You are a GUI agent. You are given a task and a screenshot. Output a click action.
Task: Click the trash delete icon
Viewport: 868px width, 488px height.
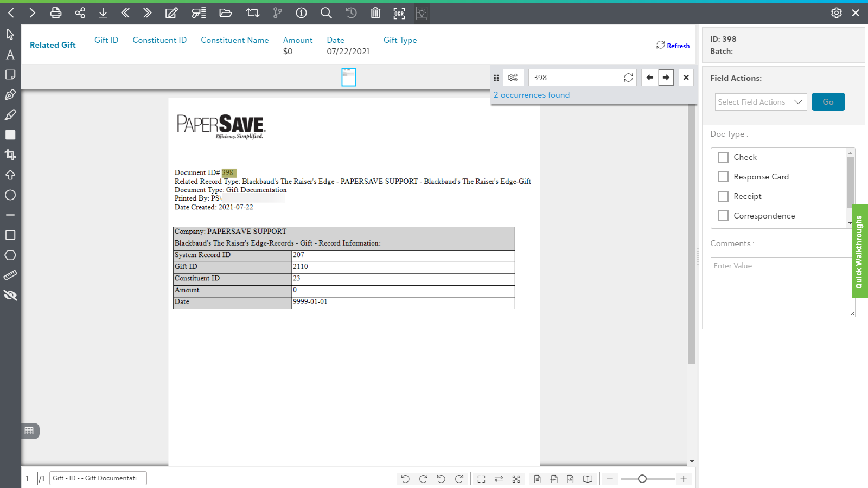pyautogui.click(x=375, y=13)
